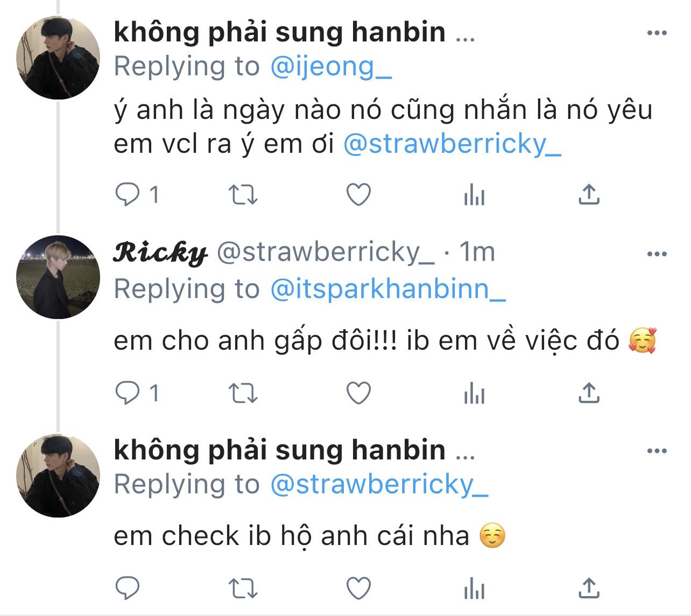
Task: View analytics of the first tweet
Action: pos(474,195)
